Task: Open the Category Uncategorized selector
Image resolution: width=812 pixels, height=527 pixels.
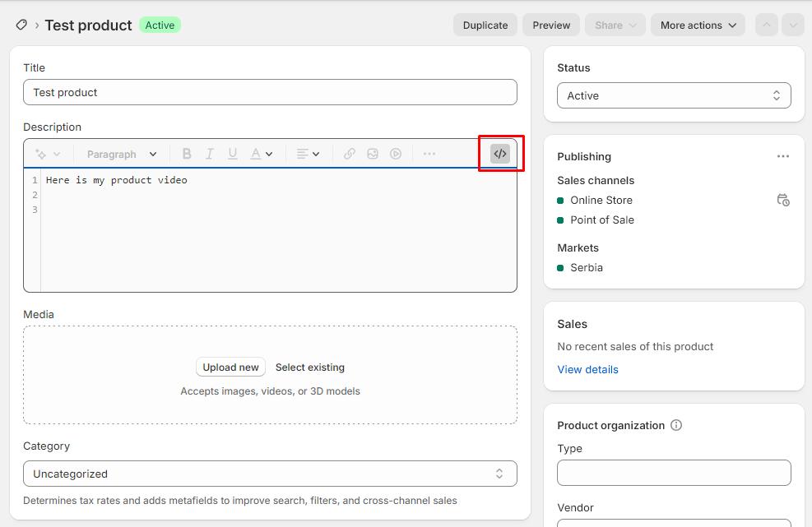Action: point(270,474)
